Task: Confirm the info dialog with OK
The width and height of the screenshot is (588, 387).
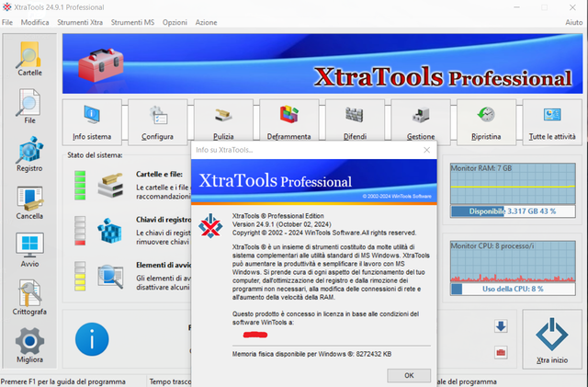Action: click(x=409, y=375)
